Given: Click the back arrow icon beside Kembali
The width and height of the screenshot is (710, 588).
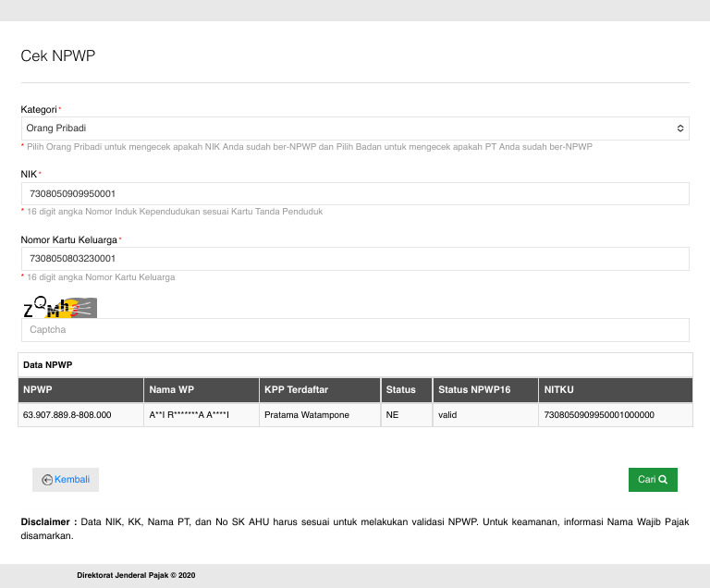Looking at the screenshot, I should tap(47, 480).
